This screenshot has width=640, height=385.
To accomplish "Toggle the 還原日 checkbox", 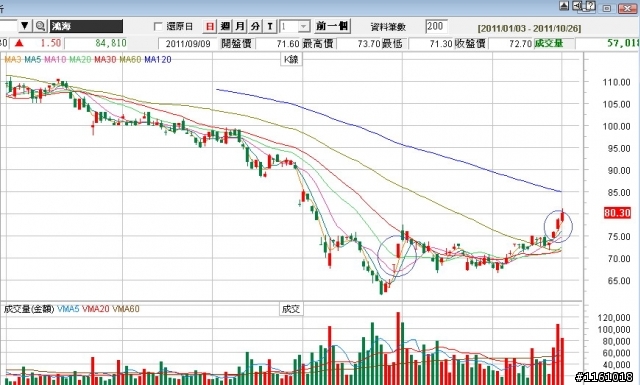I will pos(158,27).
